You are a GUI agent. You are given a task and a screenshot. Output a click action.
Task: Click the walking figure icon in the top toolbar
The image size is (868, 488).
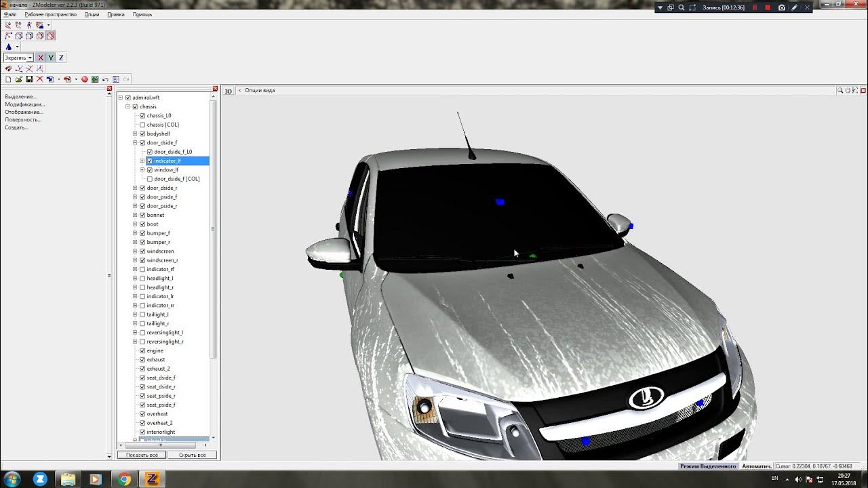tap(29, 25)
